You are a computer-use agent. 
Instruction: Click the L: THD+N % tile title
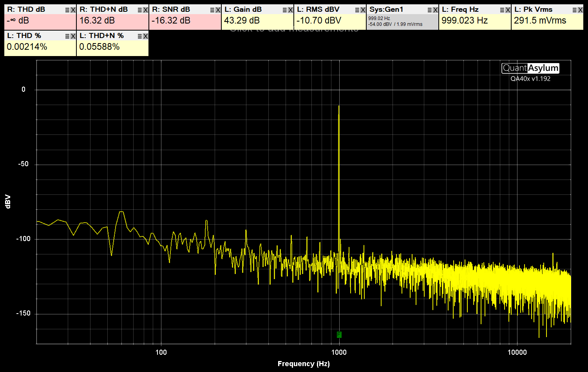click(102, 36)
